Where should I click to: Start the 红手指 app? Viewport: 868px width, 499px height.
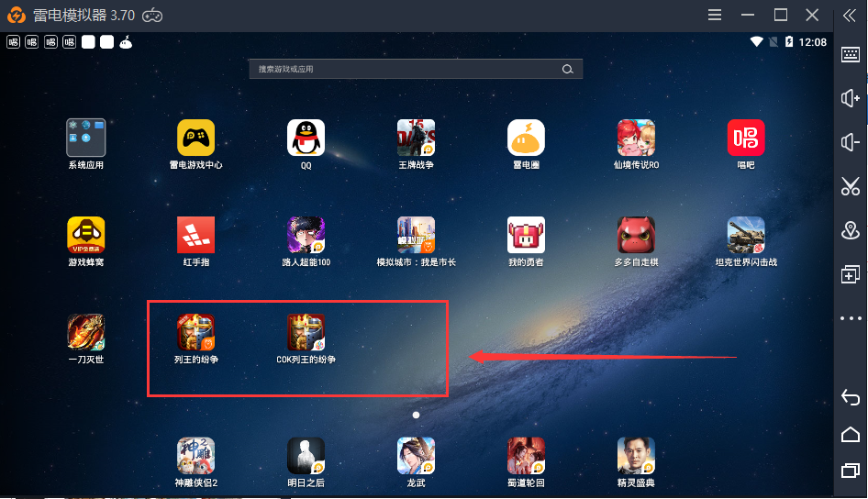(195, 236)
